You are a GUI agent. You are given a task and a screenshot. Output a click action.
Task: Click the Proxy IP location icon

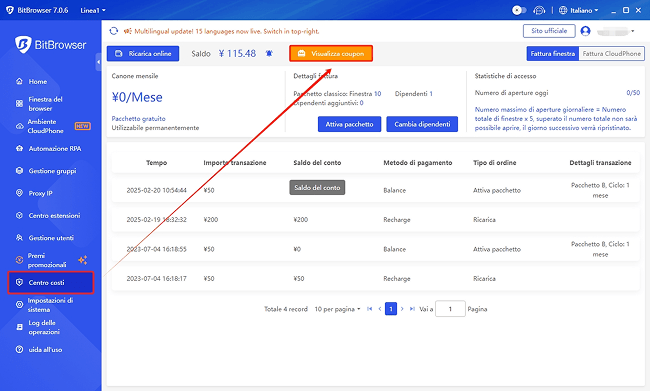[19, 193]
